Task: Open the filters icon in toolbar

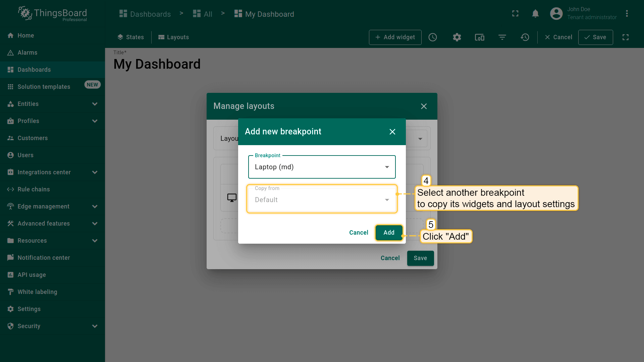Action: point(502,37)
